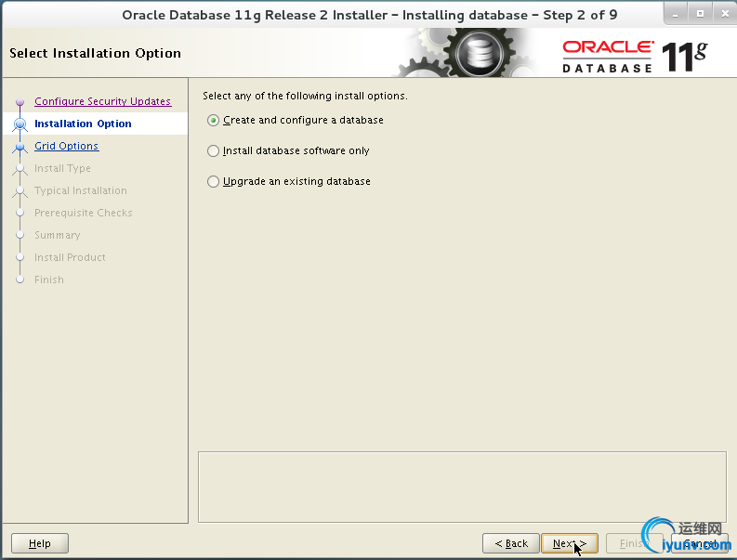Minimize the installer window

pyautogui.click(x=676, y=14)
